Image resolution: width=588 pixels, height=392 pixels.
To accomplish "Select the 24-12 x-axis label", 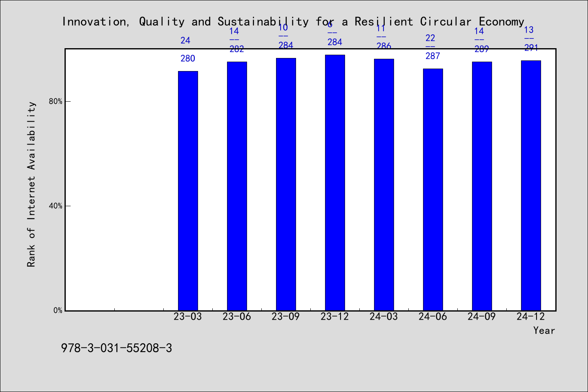I will pyautogui.click(x=531, y=316).
